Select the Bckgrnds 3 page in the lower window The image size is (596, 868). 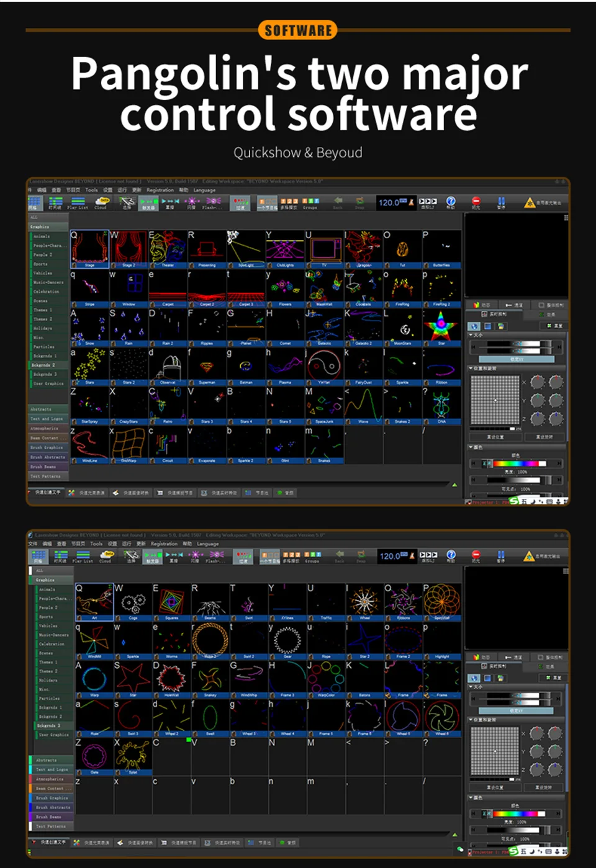54,725
